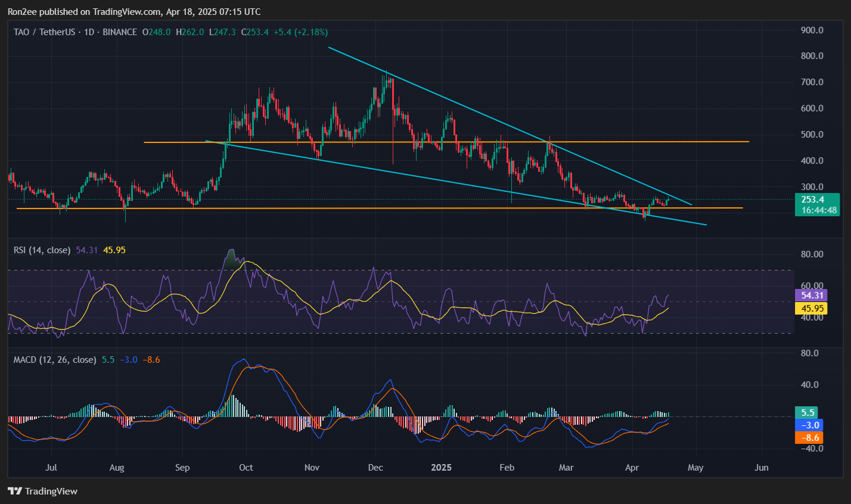The image size is (851, 504).
Task: Click the current price label 253.4
Action: click(813, 200)
